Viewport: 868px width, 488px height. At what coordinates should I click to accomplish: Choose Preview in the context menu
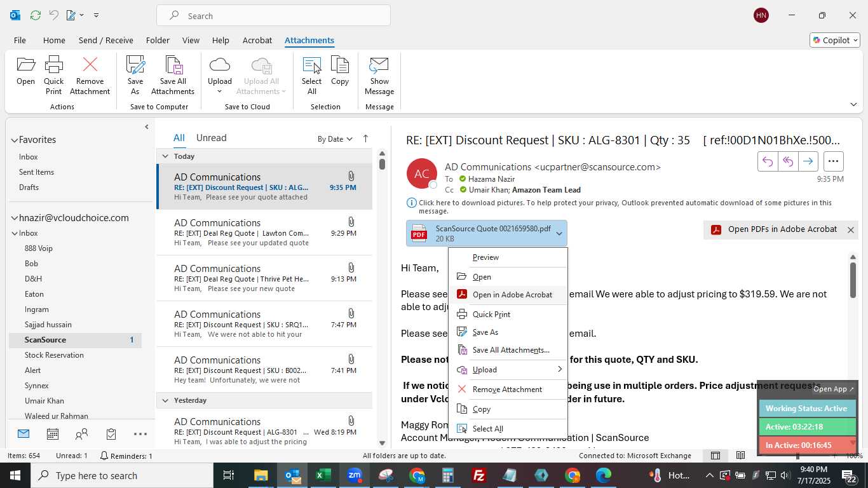[508, 257]
